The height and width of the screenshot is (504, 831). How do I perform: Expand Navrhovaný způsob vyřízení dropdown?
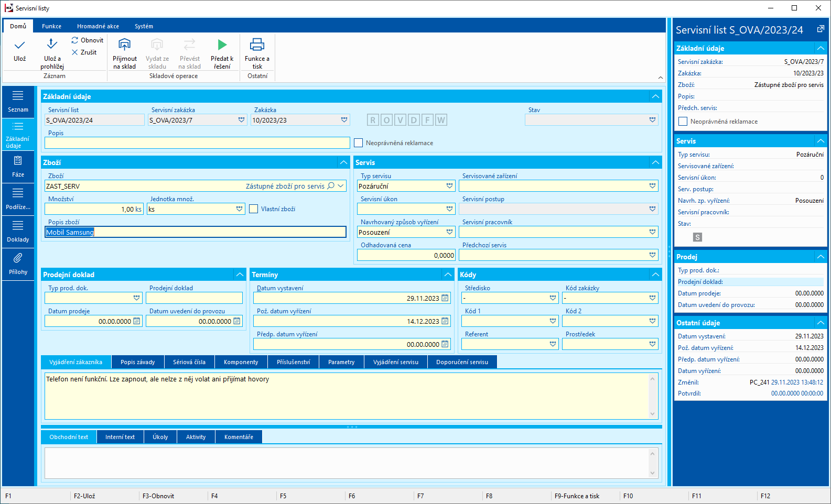click(449, 232)
